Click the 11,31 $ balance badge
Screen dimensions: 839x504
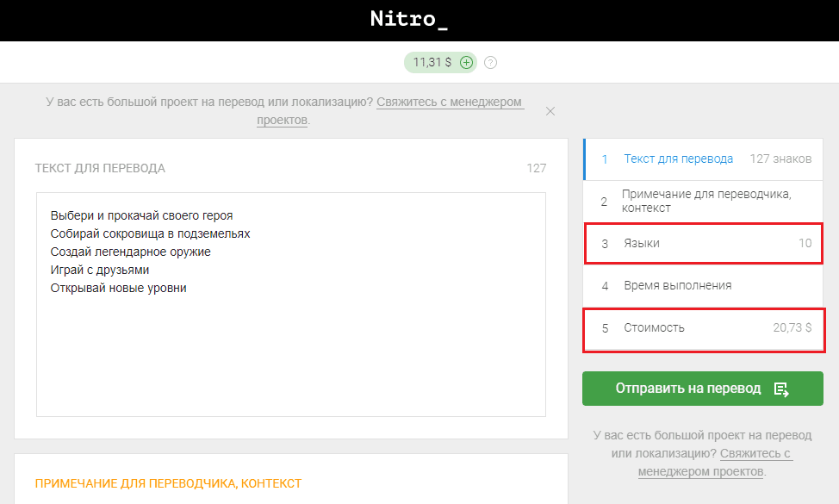[x=432, y=62]
